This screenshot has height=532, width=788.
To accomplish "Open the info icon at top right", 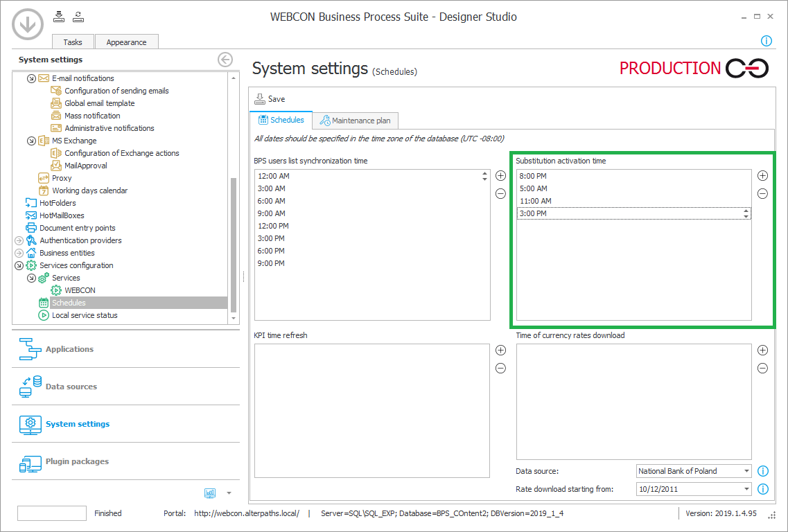I will pos(767,41).
